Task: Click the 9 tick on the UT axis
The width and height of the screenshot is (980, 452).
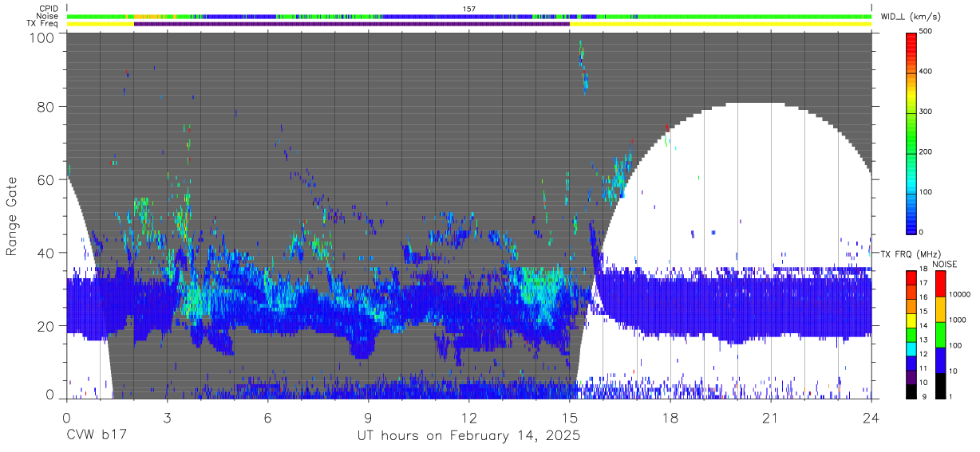Action: [x=369, y=418]
